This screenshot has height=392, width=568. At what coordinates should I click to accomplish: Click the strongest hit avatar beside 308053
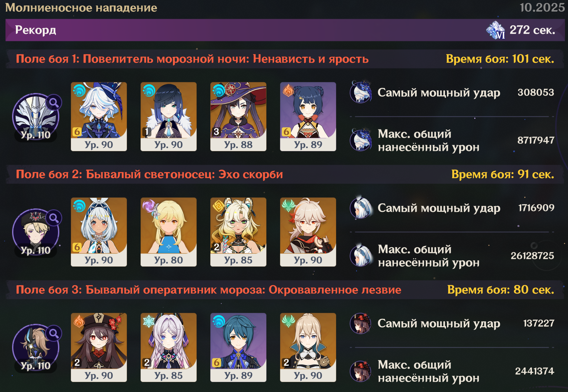(x=361, y=92)
